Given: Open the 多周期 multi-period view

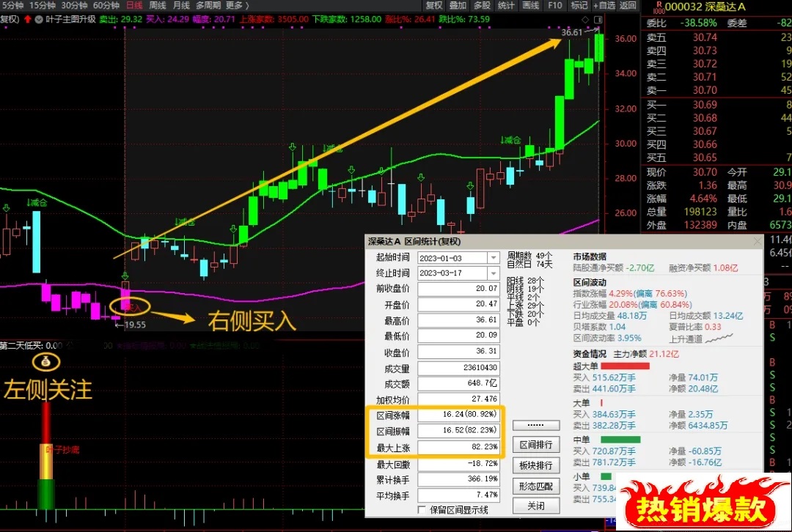Looking at the screenshot, I should click(208, 6).
